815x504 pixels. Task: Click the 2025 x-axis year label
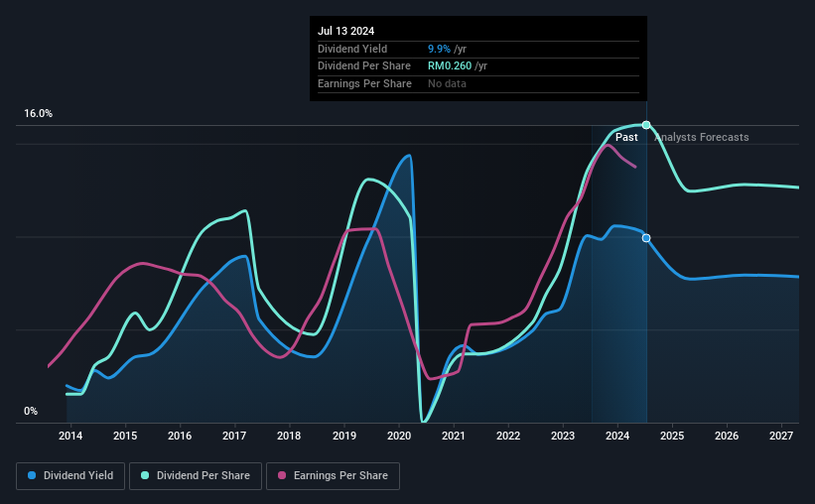672,436
